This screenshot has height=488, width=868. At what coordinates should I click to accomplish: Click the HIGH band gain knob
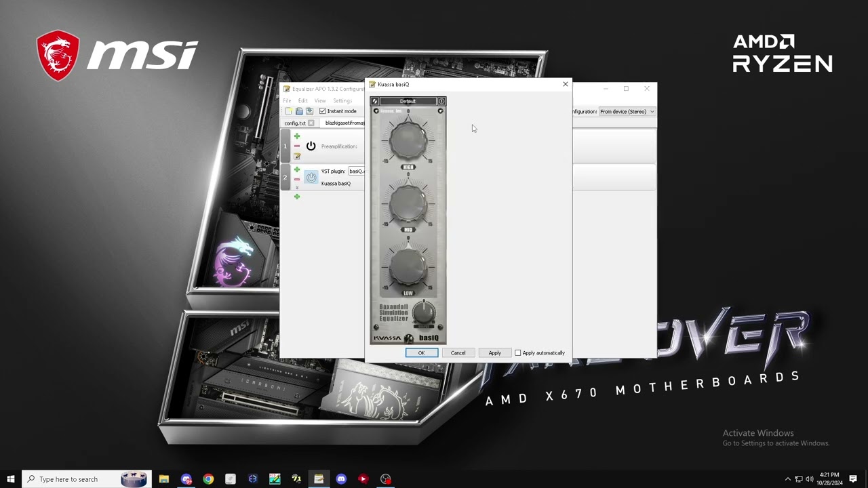tap(408, 140)
